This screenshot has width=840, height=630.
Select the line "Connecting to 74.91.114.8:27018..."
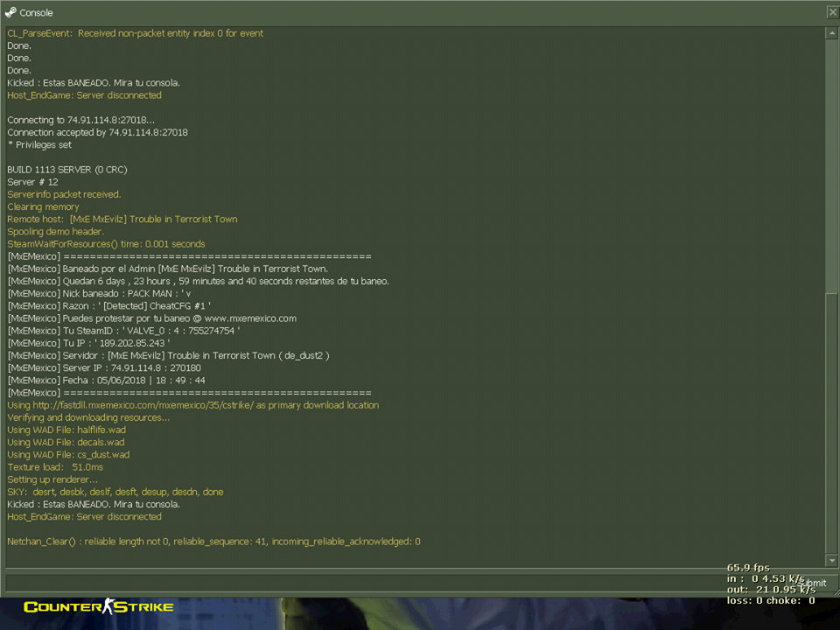click(x=80, y=120)
